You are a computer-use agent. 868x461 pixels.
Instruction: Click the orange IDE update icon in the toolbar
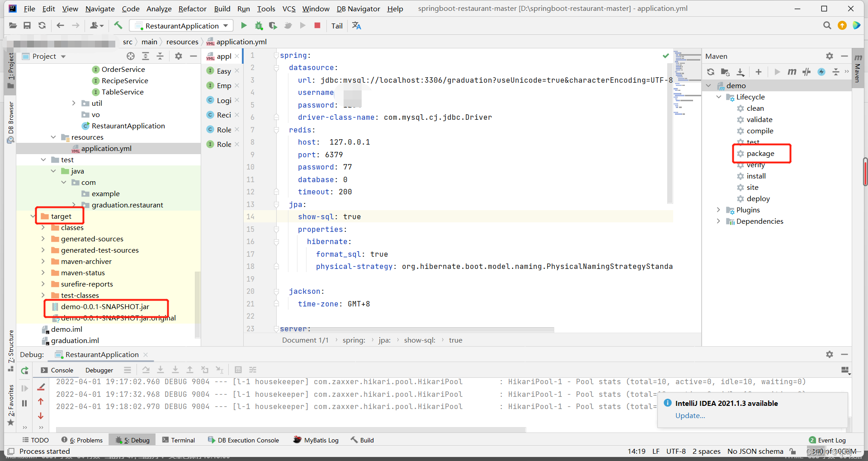842,26
